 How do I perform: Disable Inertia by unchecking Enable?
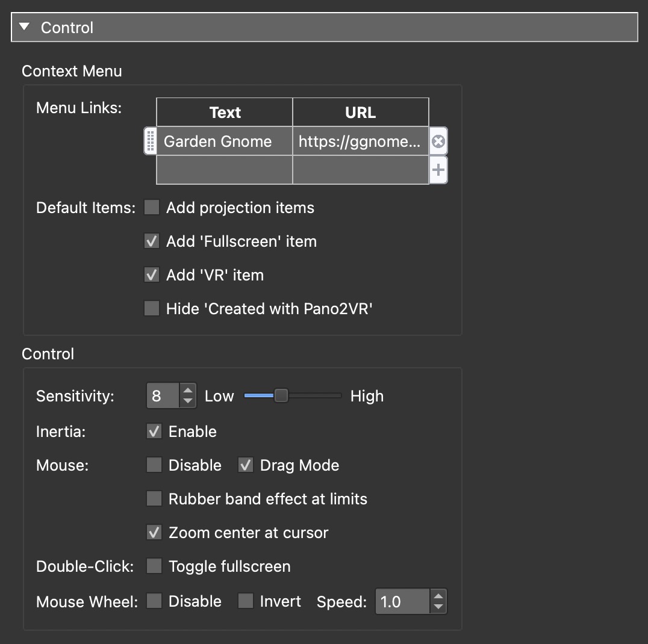tap(154, 432)
